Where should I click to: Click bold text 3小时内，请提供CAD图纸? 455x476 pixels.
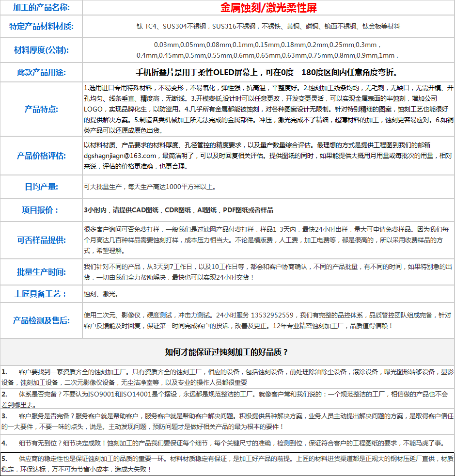click(121, 210)
